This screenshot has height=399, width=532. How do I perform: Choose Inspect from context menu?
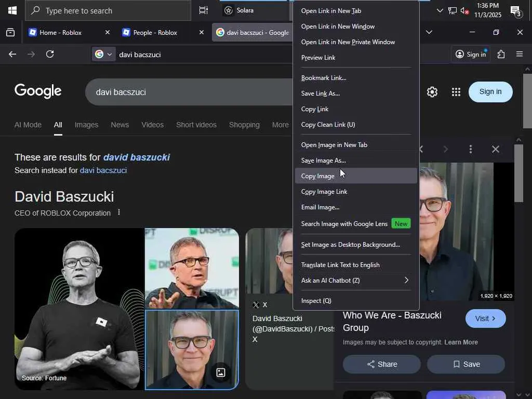tap(356, 301)
